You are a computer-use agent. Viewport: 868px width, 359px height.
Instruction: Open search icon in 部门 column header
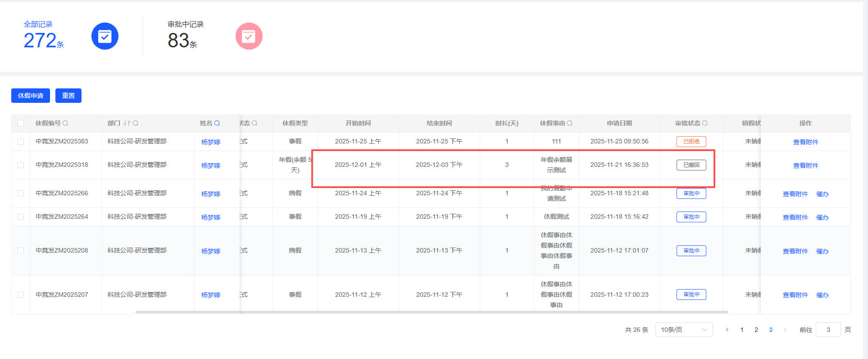coord(136,123)
